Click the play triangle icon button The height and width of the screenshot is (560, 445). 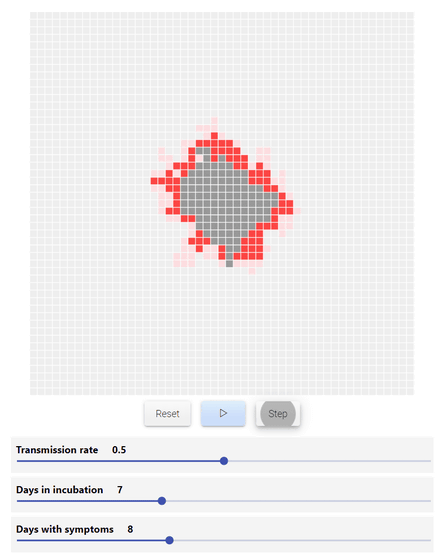[x=223, y=413]
